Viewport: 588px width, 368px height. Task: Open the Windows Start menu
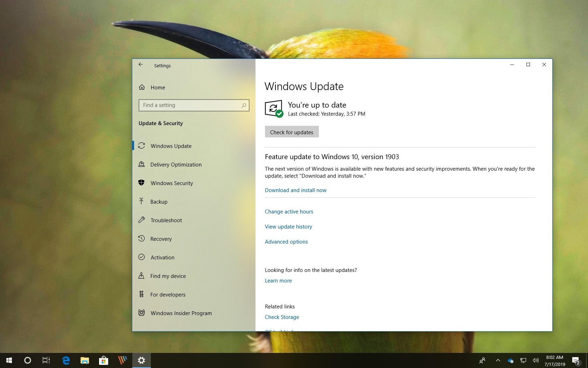(x=9, y=360)
